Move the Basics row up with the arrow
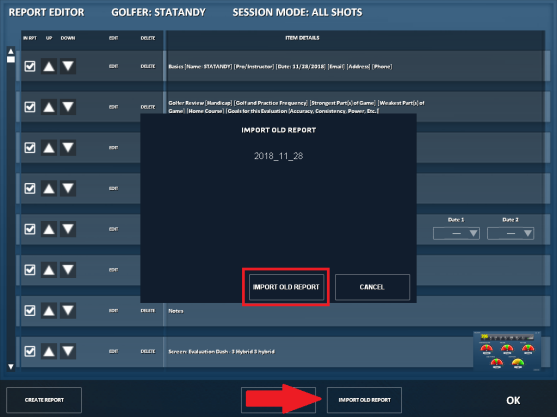The image size is (557, 417). coord(49,66)
